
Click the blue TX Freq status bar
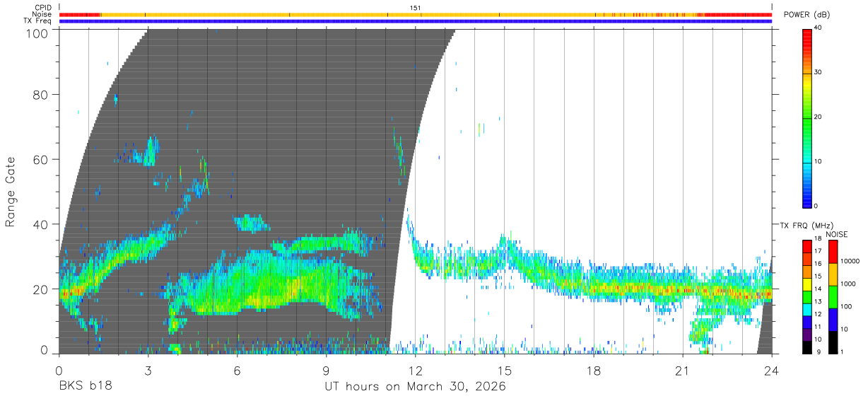416,21
